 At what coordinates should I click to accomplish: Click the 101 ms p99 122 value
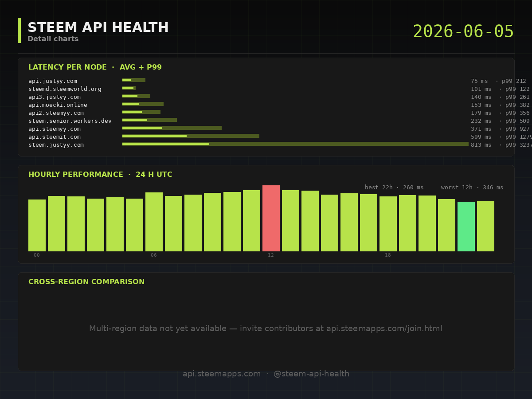point(500,89)
